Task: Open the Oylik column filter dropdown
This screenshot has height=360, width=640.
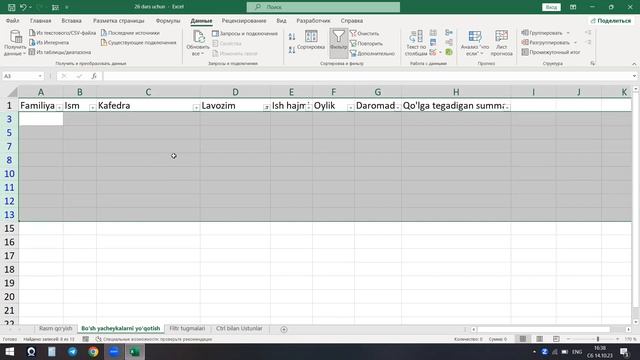Action: (x=350, y=107)
